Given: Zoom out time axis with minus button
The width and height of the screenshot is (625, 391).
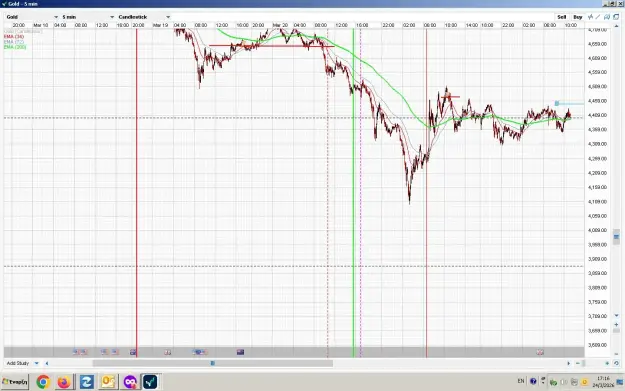Looking at the screenshot, I should (x=578, y=363).
